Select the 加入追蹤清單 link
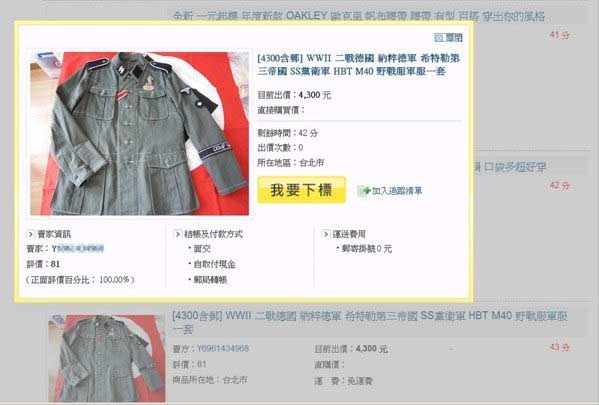 pyautogui.click(x=397, y=191)
